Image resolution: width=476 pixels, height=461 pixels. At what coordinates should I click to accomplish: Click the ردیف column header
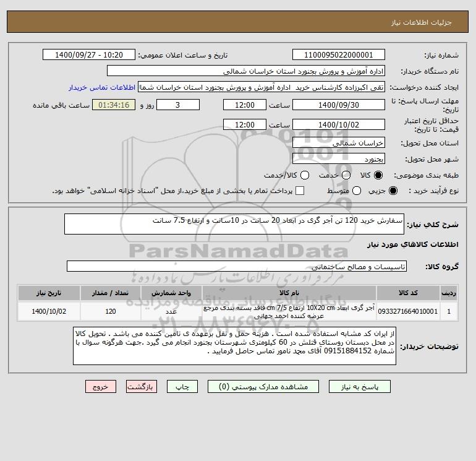(x=449, y=293)
